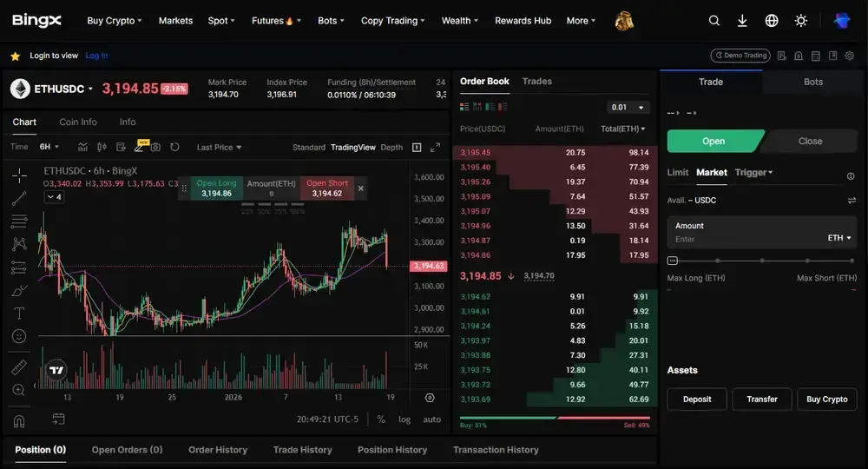868x469 pixels.
Task: Select the ruler measure tool
Action: coord(19,367)
